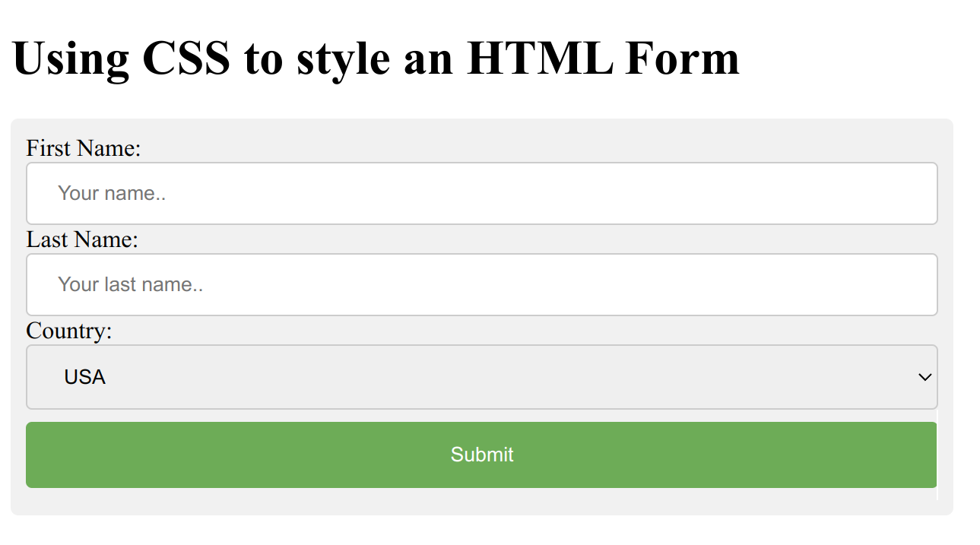Image resolution: width=980 pixels, height=545 pixels.
Task: Click the page heading about styling forms
Action: click(376, 59)
